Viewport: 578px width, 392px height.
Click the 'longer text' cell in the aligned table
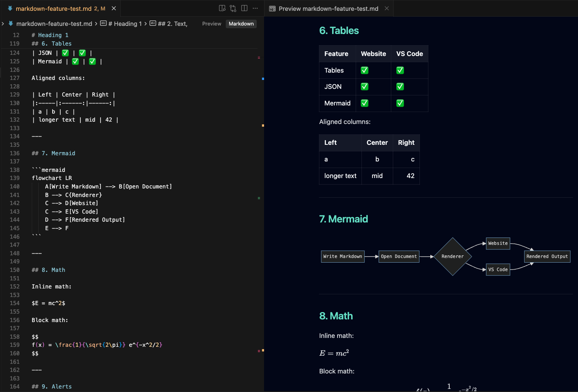[340, 176]
